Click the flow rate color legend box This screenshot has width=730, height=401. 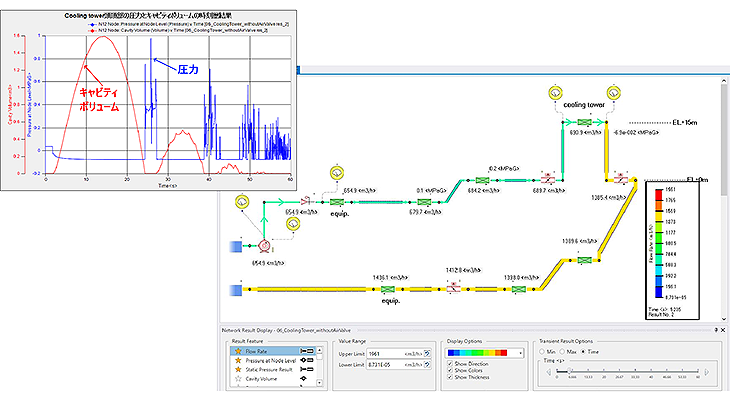[672, 250]
